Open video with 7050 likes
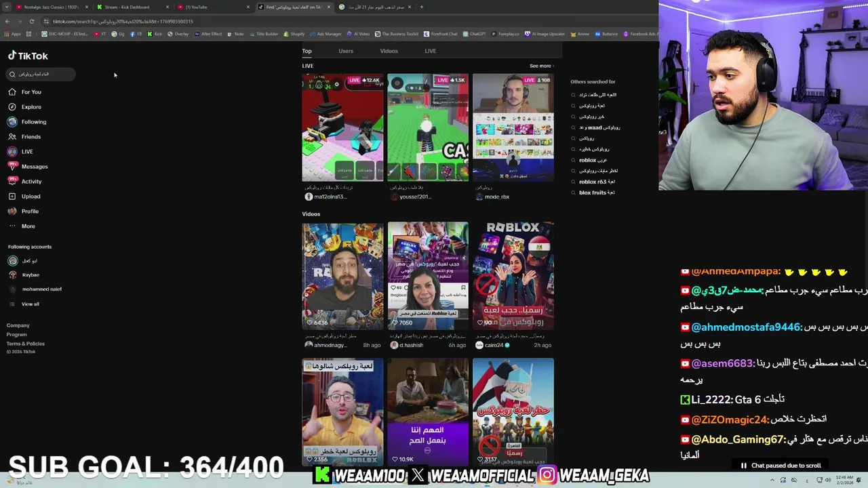Screen dimensions: 868x488 coord(428,276)
